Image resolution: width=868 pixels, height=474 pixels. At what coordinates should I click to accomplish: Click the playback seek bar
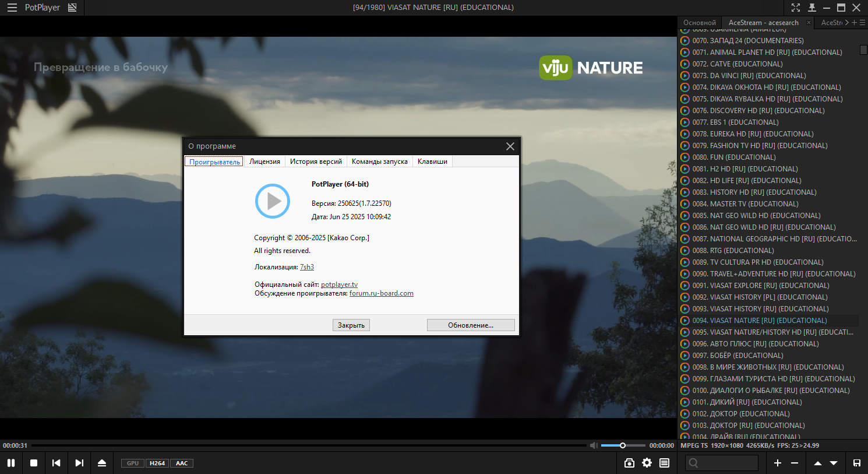point(308,445)
